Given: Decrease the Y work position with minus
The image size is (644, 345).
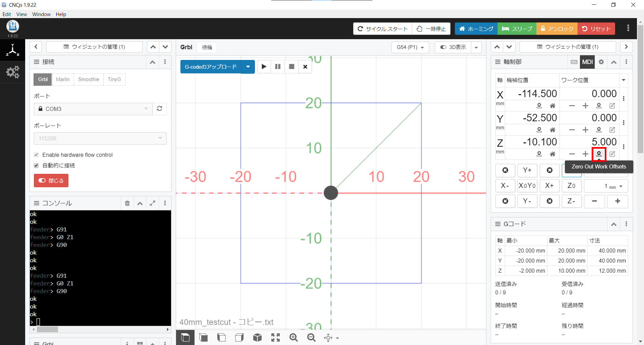Looking at the screenshot, I should 572,130.
